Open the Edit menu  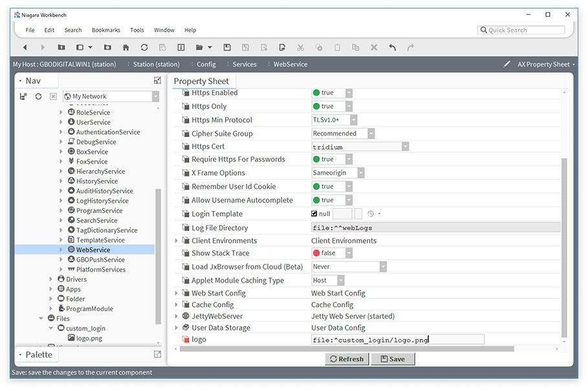[49, 30]
